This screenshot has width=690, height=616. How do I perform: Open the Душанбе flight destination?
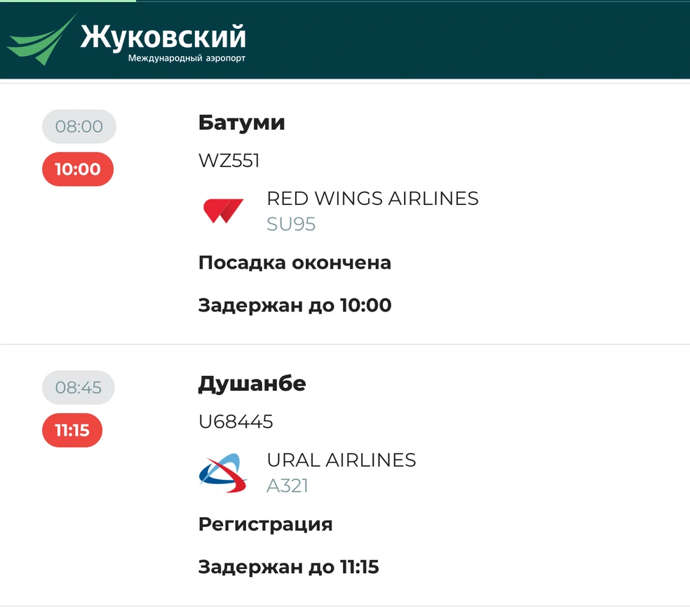pyautogui.click(x=252, y=384)
